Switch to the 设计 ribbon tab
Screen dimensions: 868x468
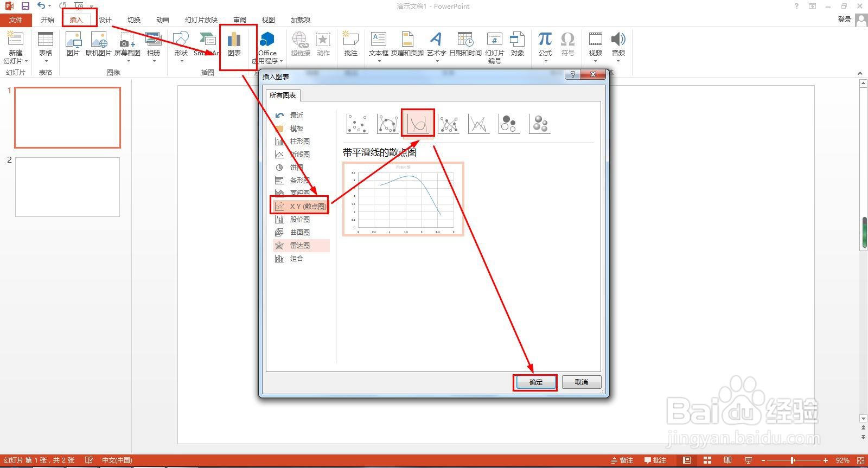point(105,20)
